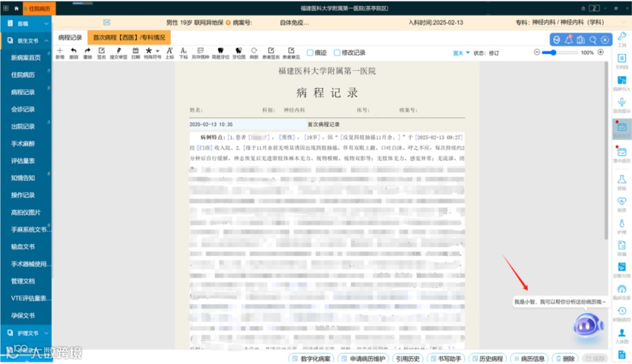
Task: Click the 患者意见 icon
Action: coord(291,51)
